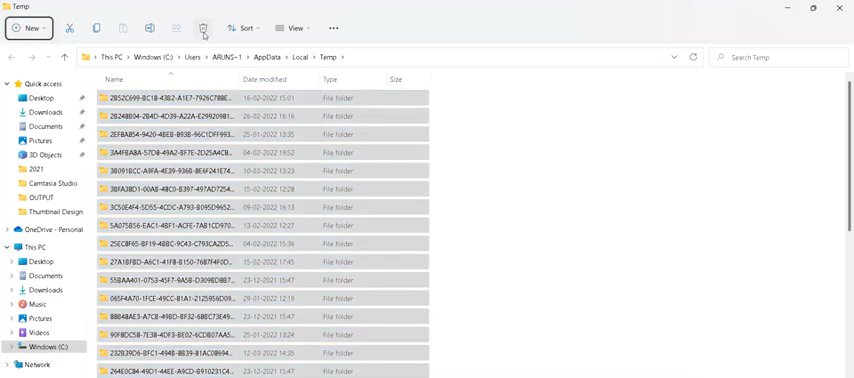Select folder 264E0CB4-49D1-44EE row
The width and height of the screenshot is (854, 378).
[263, 371]
